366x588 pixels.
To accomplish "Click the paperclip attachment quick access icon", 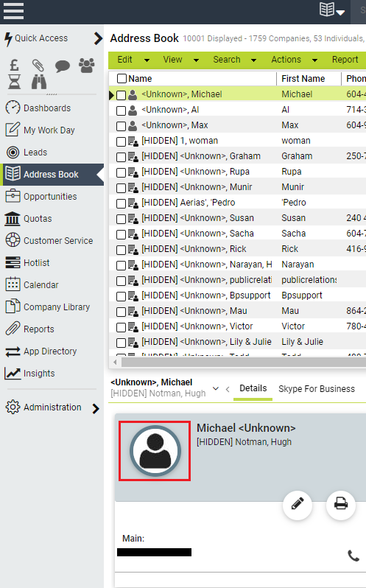I will [38, 66].
